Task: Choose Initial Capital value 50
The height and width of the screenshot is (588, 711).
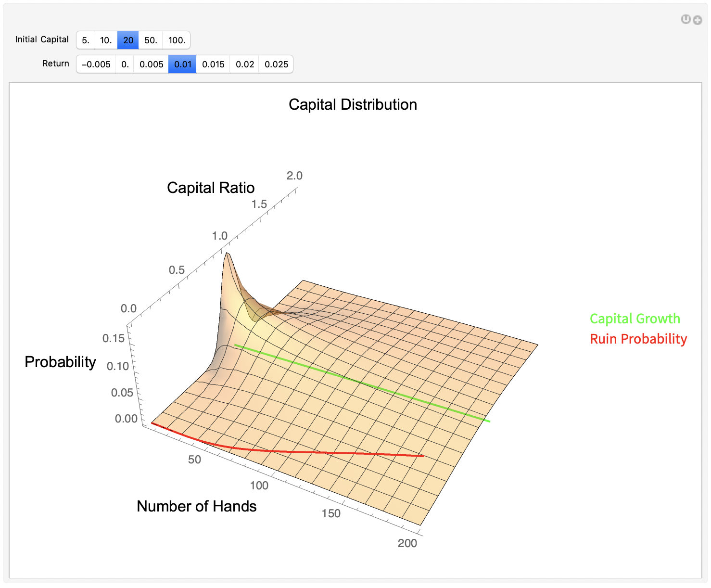Action: [150, 40]
